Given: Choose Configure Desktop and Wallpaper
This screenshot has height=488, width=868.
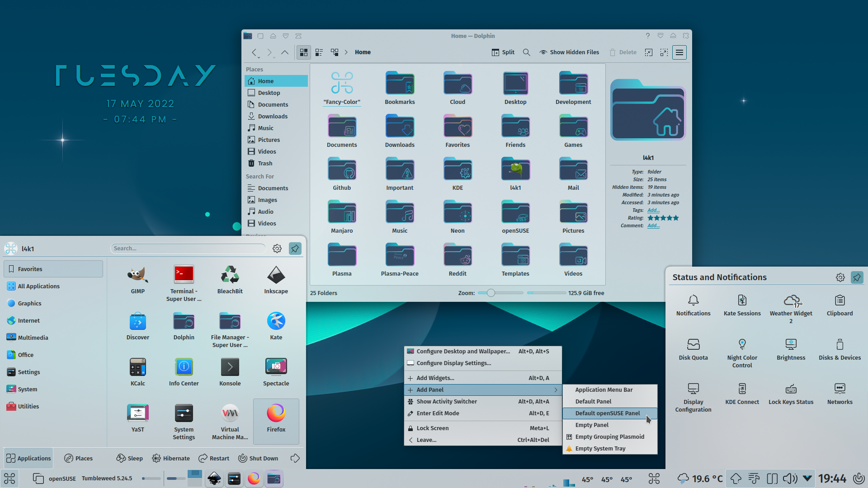Looking at the screenshot, I should point(483,352).
